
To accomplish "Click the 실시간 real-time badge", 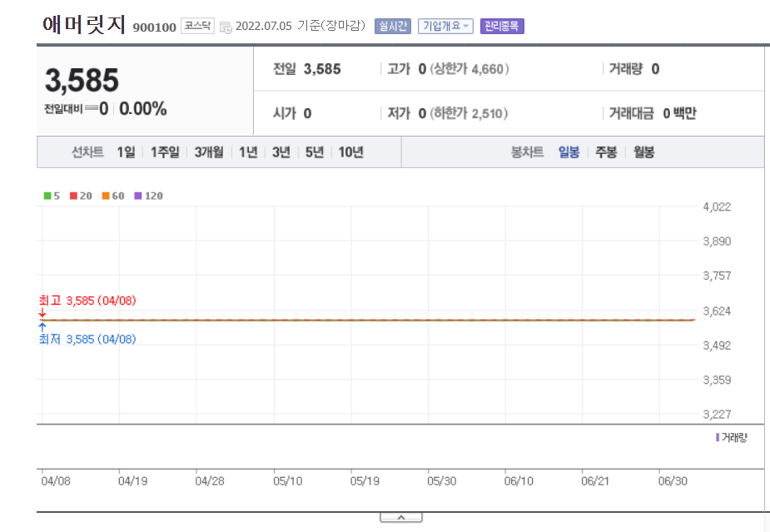I will [x=392, y=26].
